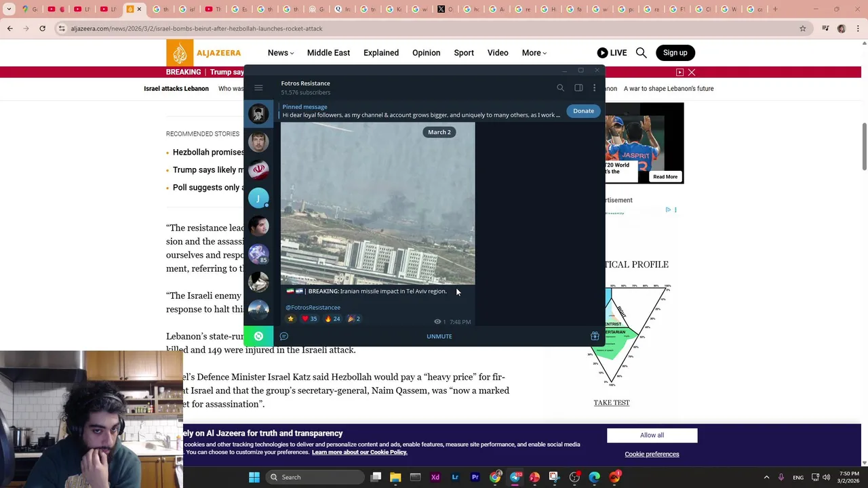Click the Fotros Resistance channel title
Viewport: 868px width, 488px height.
(305, 83)
